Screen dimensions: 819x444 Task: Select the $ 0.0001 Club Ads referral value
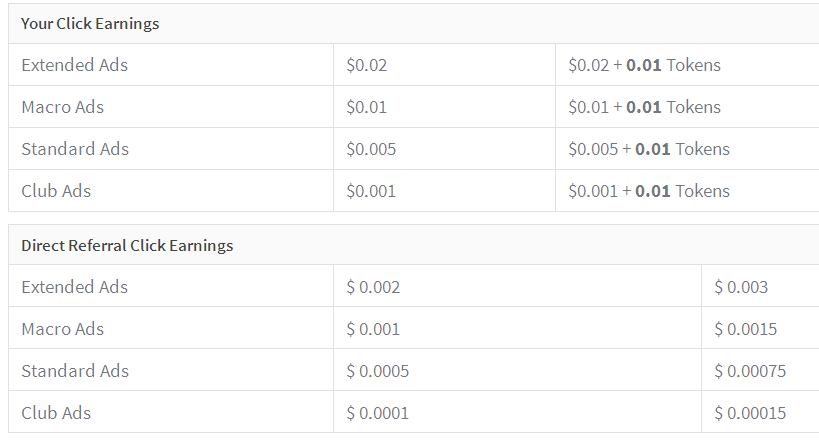377,413
